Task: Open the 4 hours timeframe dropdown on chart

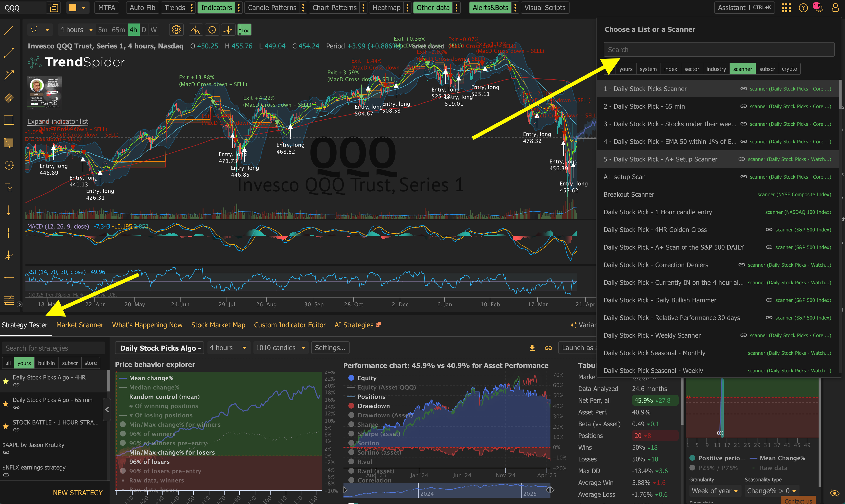Action: point(76,30)
